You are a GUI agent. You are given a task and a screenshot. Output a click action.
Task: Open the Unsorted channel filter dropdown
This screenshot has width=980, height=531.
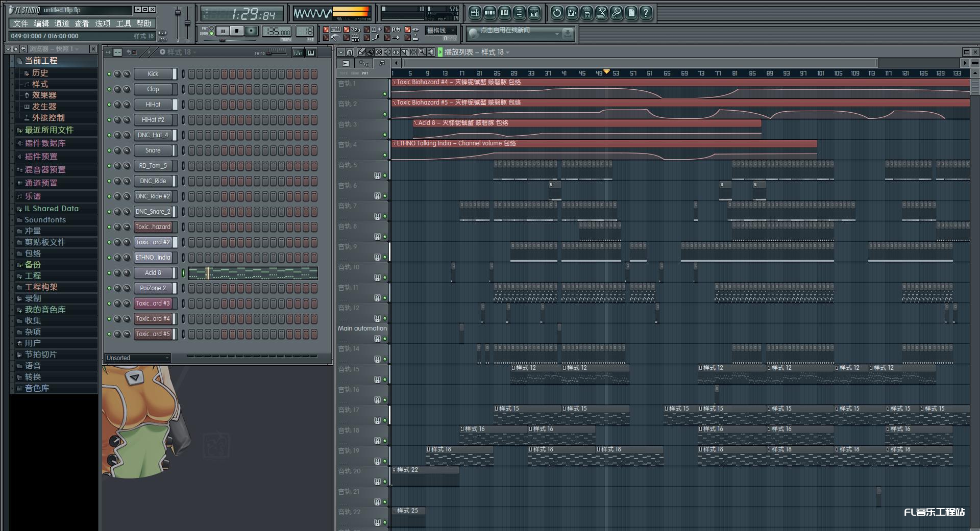tap(137, 358)
